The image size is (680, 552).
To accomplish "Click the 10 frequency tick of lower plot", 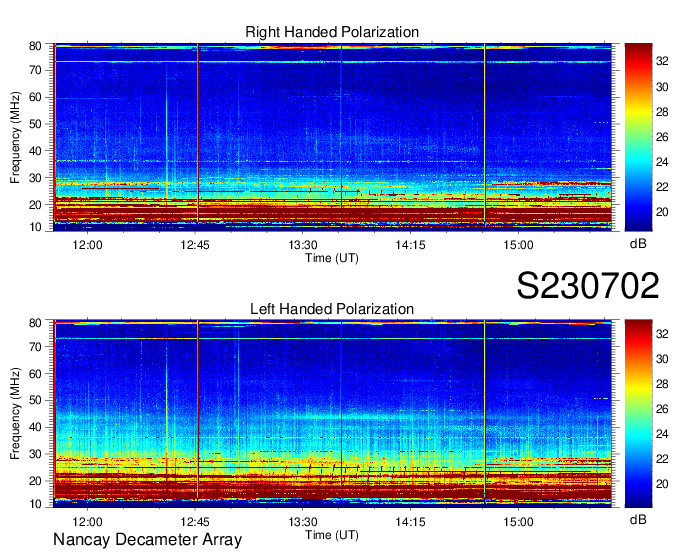I will click(x=35, y=504).
